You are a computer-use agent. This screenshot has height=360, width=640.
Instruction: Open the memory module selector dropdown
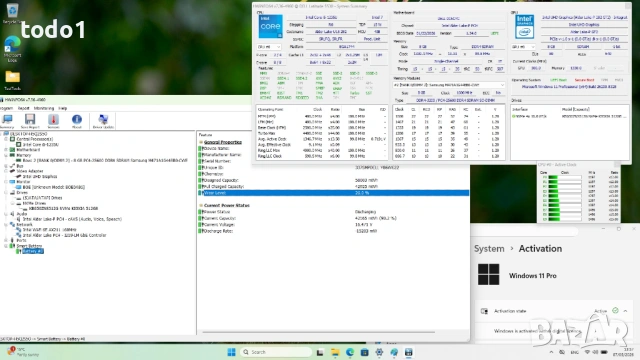[449, 85]
